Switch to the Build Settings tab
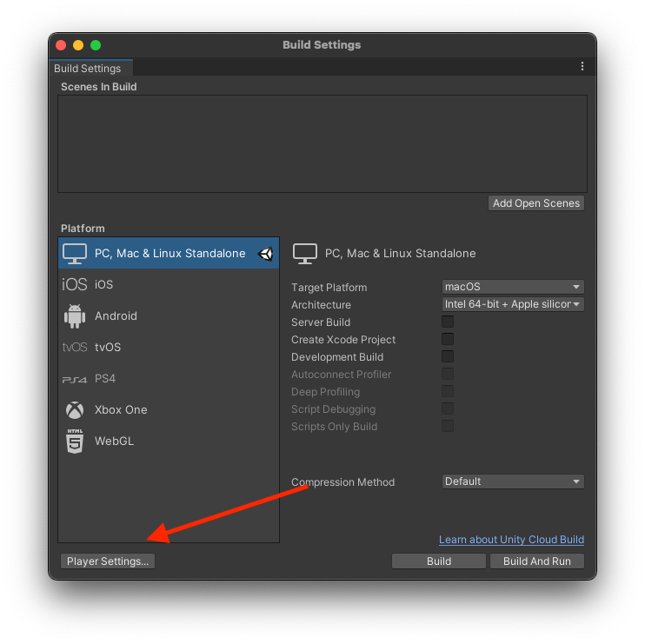This screenshot has height=644, width=645. (x=91, y=69)
